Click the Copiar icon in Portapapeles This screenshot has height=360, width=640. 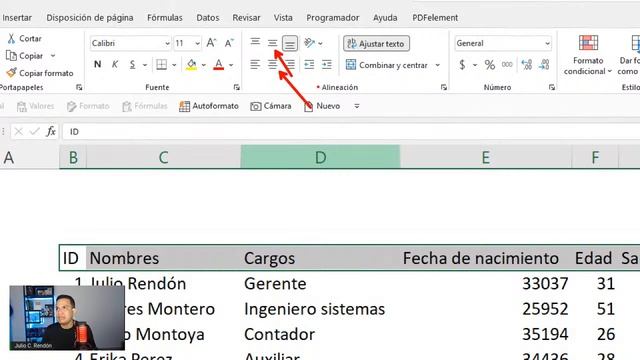tap(11, 56)
